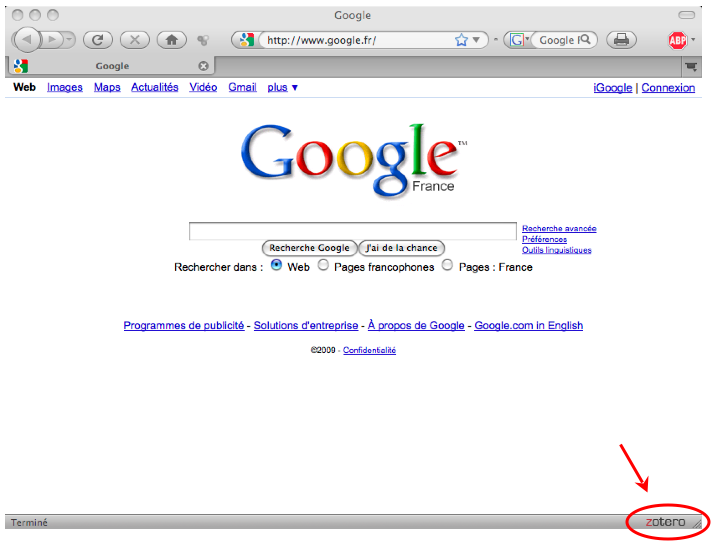717x545 pixels.
Task: Expand the plus dropdown menu
Action: tap(282, 87)
